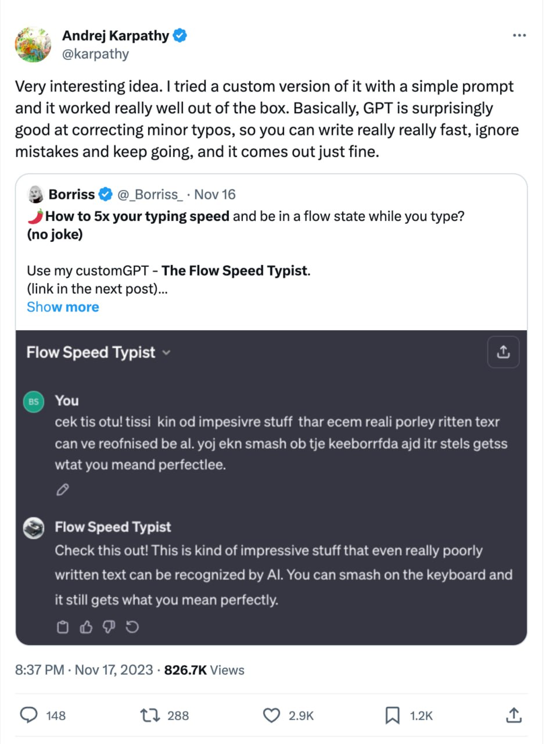560x744 pixels.
Task: Click Andrej Karpathy's profile avatar
Action: pyautogui.click(x=33, y=44)
